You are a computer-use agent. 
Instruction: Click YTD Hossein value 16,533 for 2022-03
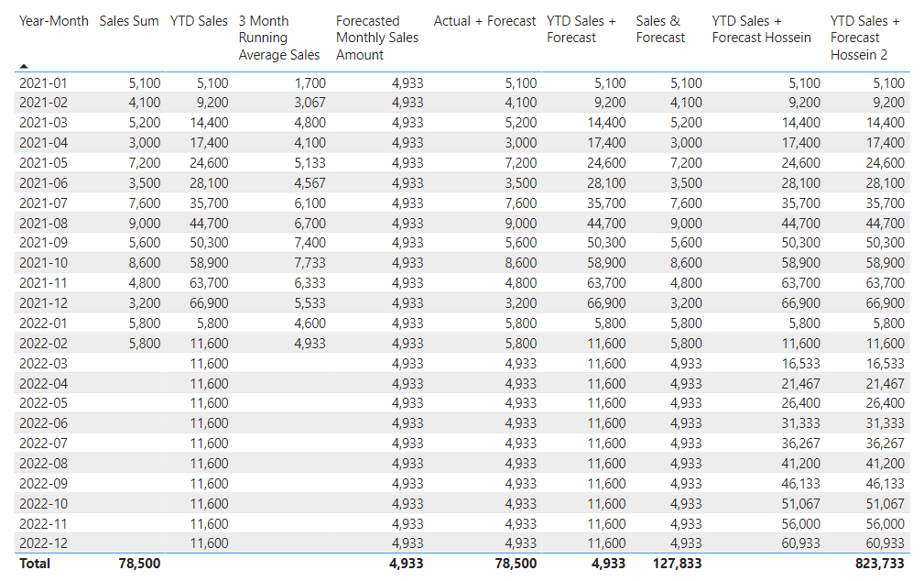801,363
